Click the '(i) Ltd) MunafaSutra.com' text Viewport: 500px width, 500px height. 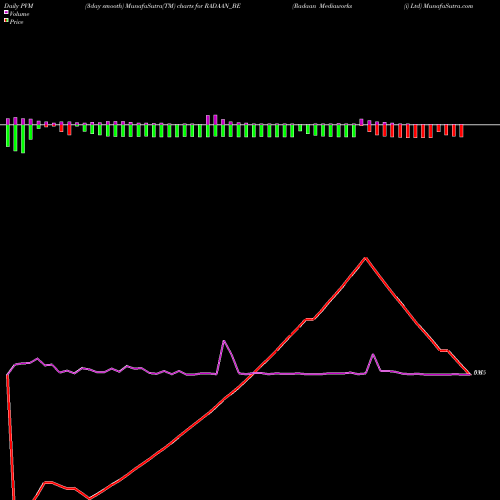coord(438,6)
